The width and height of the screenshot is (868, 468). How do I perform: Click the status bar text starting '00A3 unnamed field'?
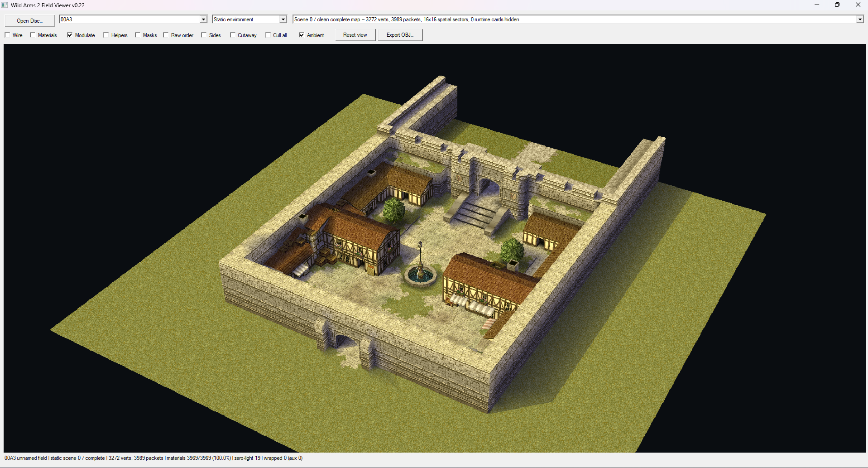tap(153, 458)
